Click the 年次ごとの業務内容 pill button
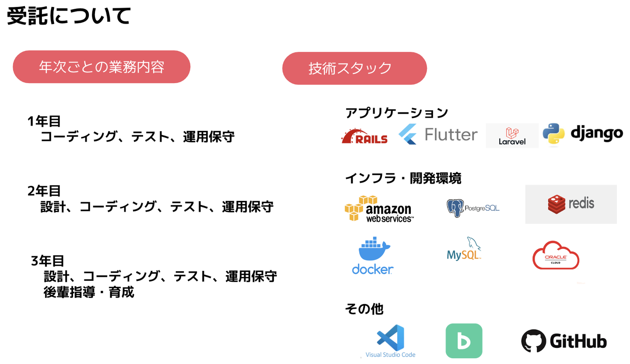630x364 pixels. [101, 67]
